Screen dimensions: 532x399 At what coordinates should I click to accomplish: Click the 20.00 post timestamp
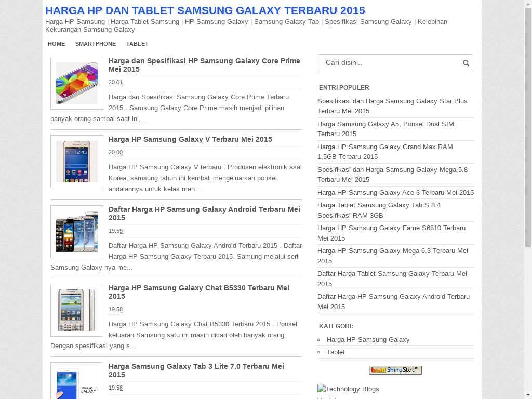(115, 152)
